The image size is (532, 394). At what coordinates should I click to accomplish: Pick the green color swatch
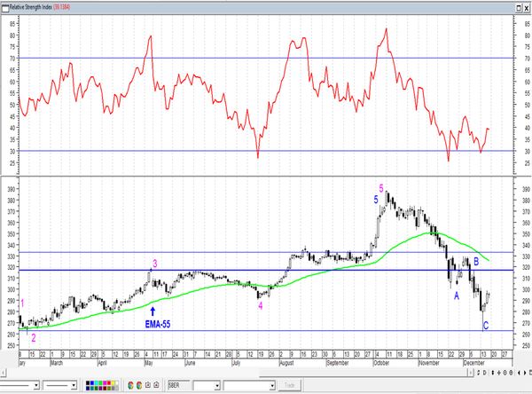point(100,382)
